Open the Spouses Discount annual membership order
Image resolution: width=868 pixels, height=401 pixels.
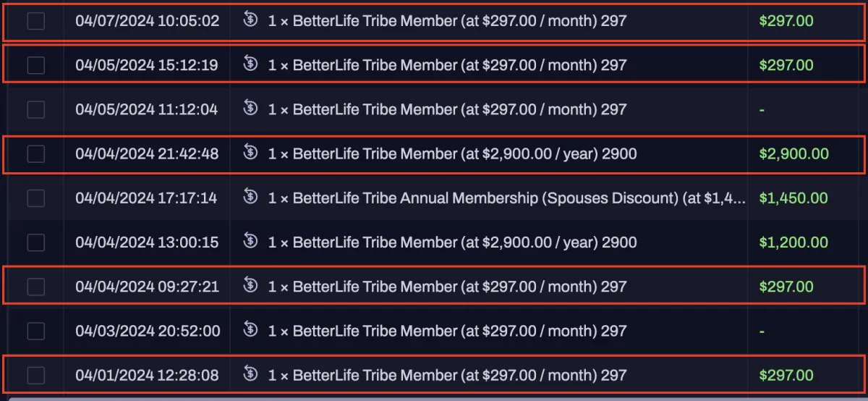coord(506,198)
